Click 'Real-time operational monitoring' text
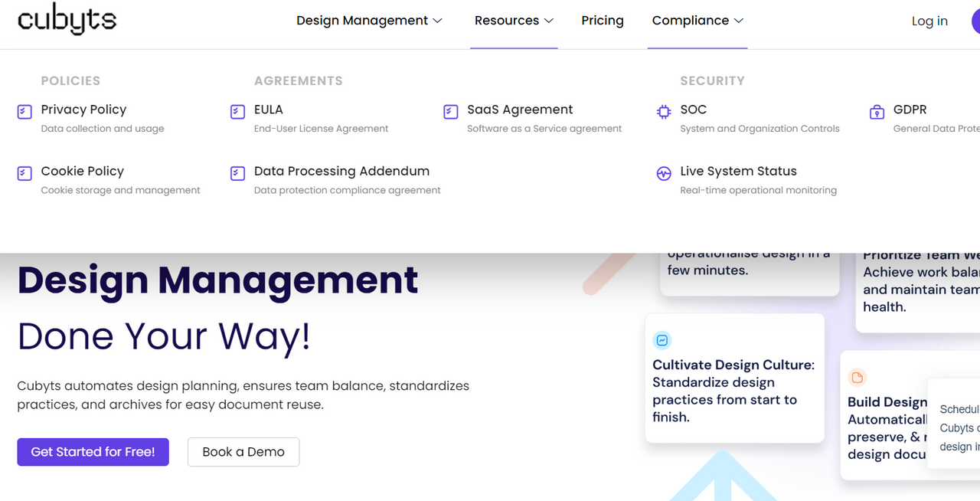Image resolution: width=980 pixels, height=501 pixels. (758, 190)
